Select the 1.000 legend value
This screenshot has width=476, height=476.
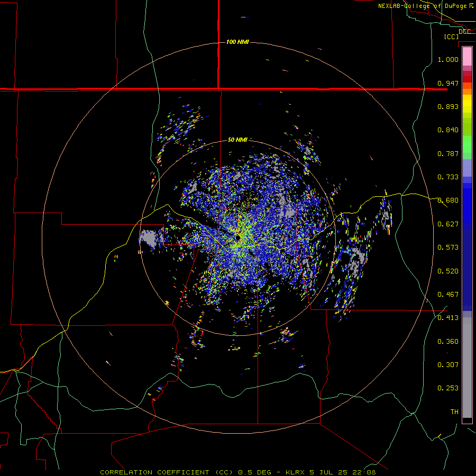448,59
